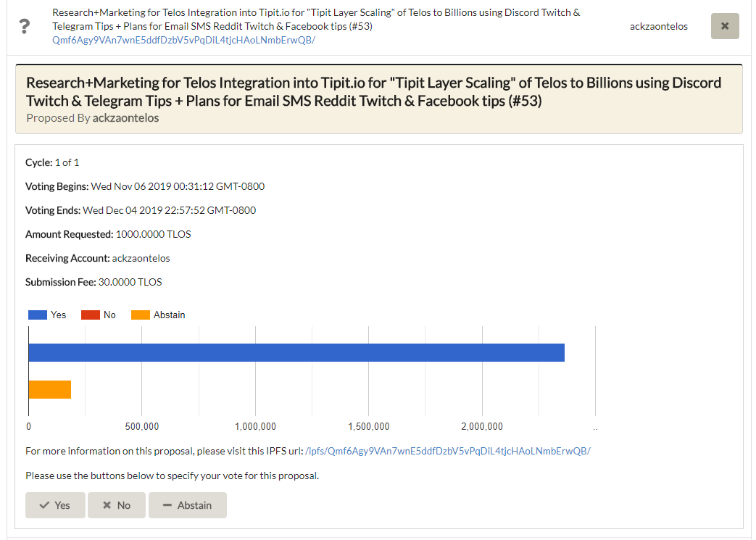Click the orange Abstain legend swatch
Viewport: 756px width, 540px height.
pyautogui.click(x=141, y=315)
